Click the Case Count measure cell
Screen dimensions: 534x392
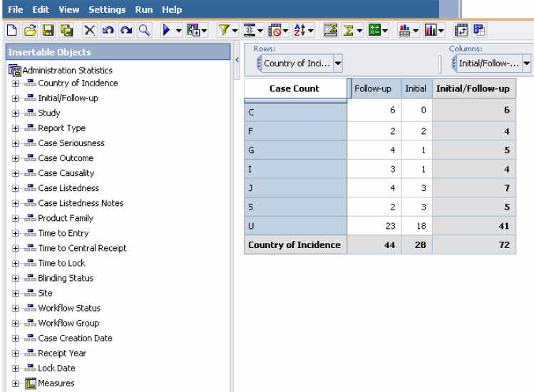click(x=295, y=88)
